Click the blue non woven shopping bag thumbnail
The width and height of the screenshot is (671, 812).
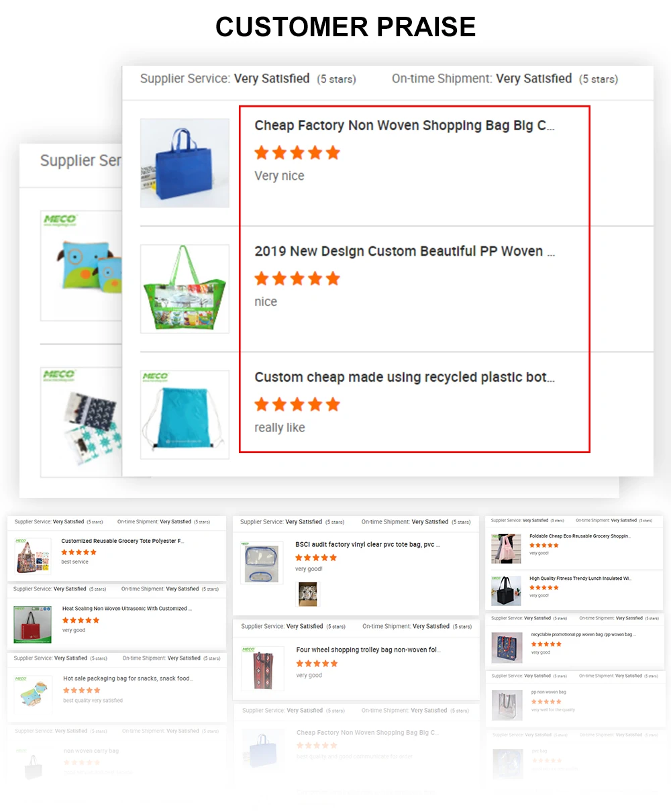pos(185,163)
